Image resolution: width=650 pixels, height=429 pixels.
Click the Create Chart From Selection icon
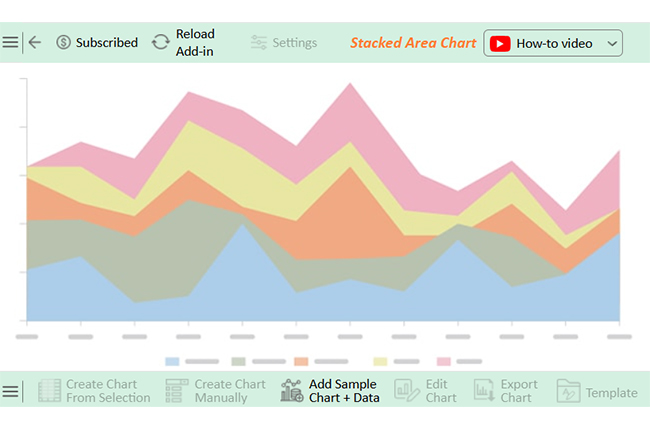[x=50, y=391]
